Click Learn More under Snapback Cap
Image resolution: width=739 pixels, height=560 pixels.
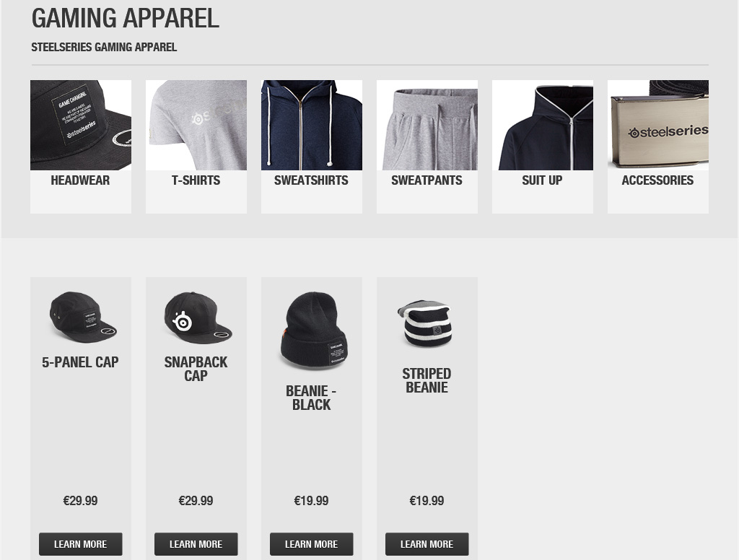196,544
